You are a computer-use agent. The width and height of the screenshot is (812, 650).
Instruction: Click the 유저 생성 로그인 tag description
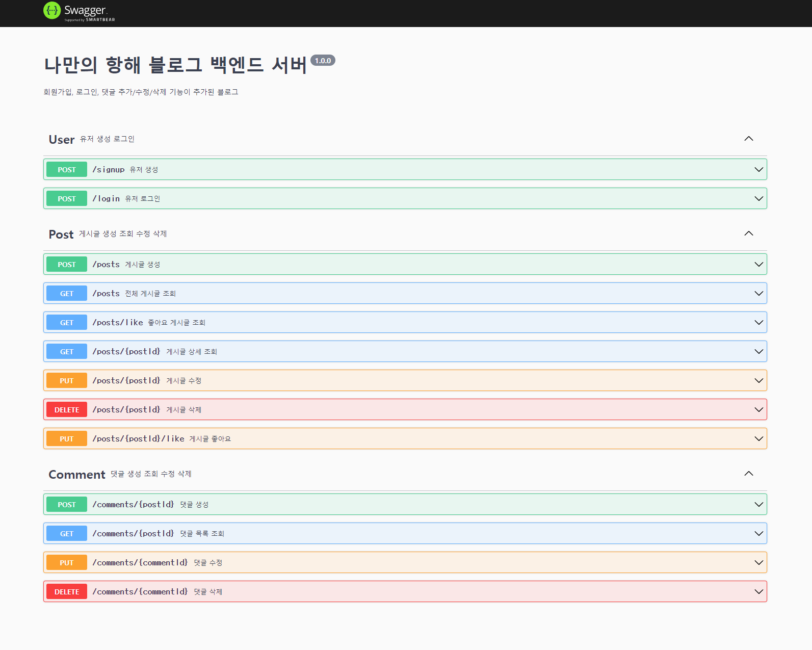(107, 139)
